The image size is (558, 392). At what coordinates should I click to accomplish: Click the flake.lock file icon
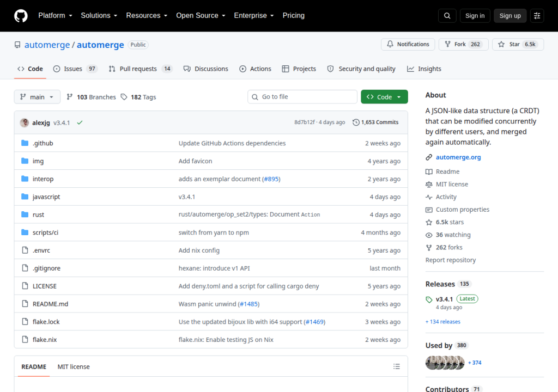coord(25,322)
